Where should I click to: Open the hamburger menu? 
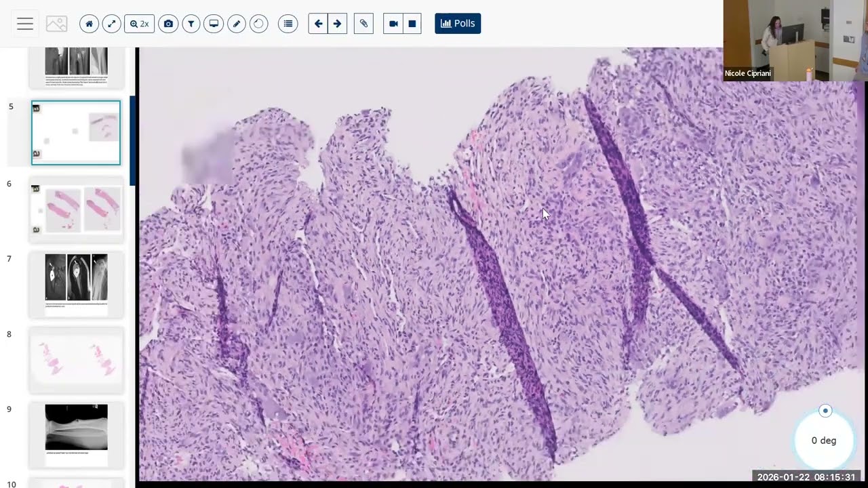(x=25, y=24)
